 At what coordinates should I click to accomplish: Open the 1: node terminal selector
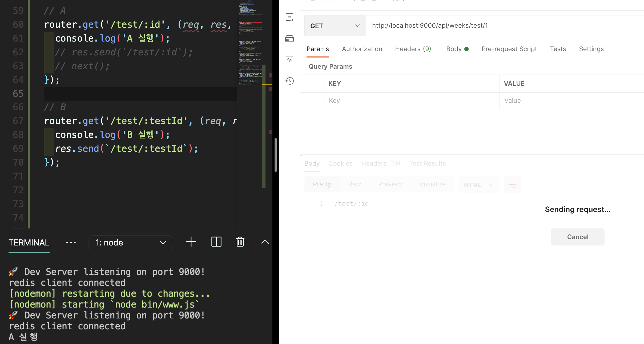(131, 243)
